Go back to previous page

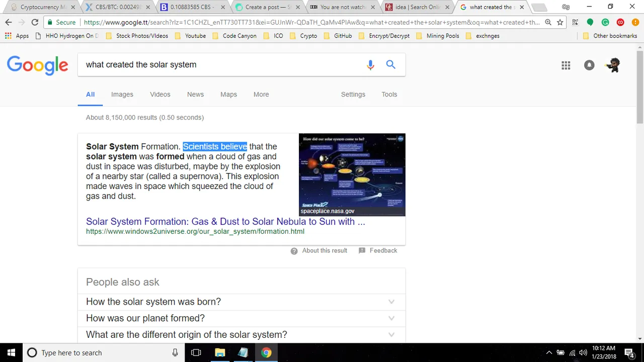(x=9, y=22)
